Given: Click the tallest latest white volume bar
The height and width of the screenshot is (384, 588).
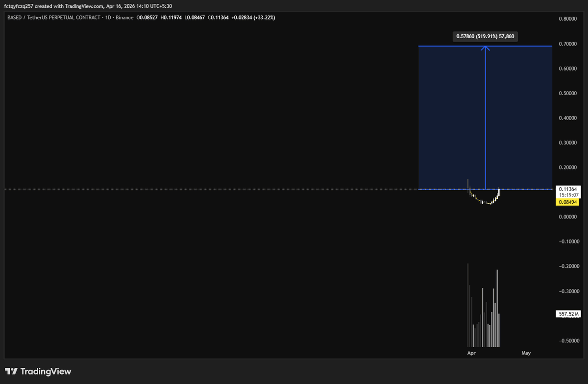Looking at the screenshot, I should coord(497,308).
